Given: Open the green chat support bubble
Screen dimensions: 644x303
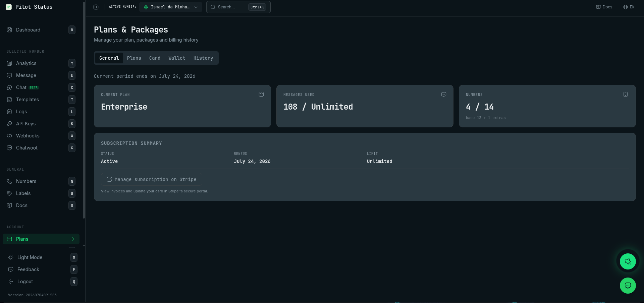Looking at the screenshot, I should point(628,286).
